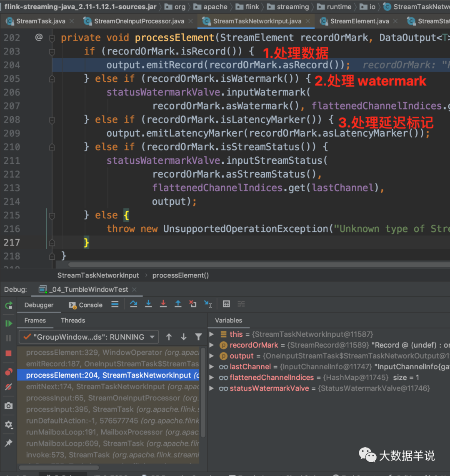Expand the recordOrMark variable
The width and height of the screenshot is (450, 476).
tap(211, 345)
